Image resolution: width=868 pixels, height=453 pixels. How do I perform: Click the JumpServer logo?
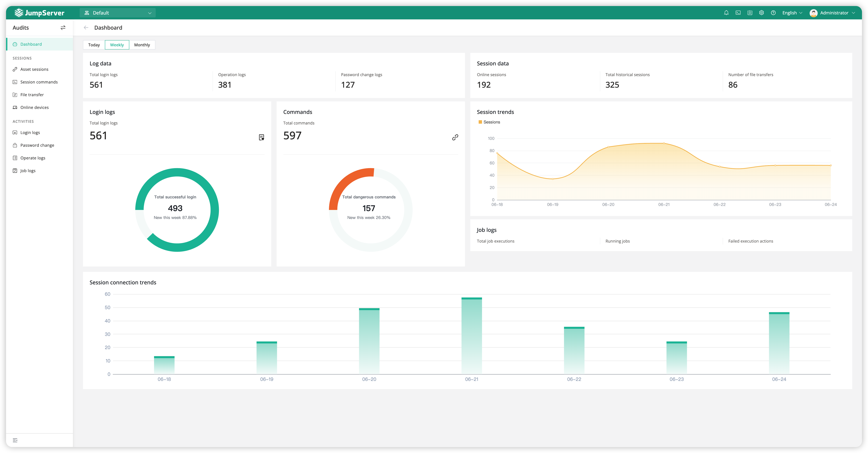point(40,13)
